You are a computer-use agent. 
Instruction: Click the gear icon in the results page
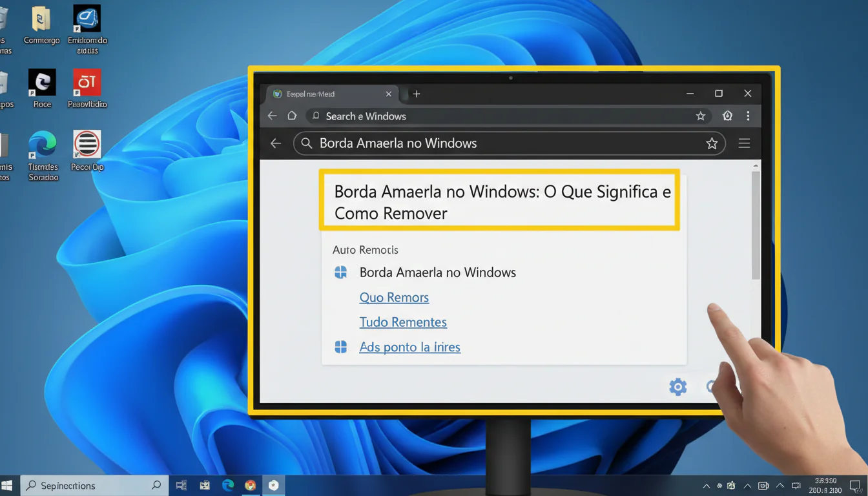677,386
